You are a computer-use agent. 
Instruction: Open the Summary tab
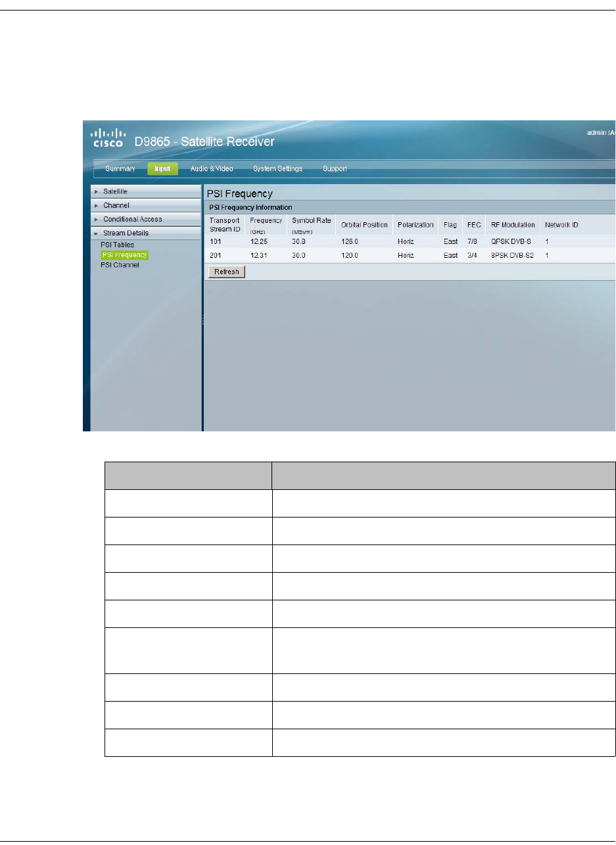coord(120,169)
